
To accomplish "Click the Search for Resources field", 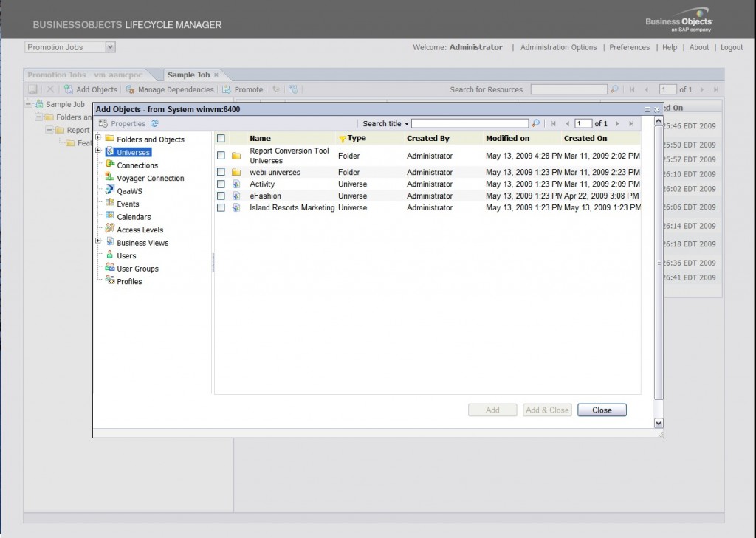I will coord(568,89).
